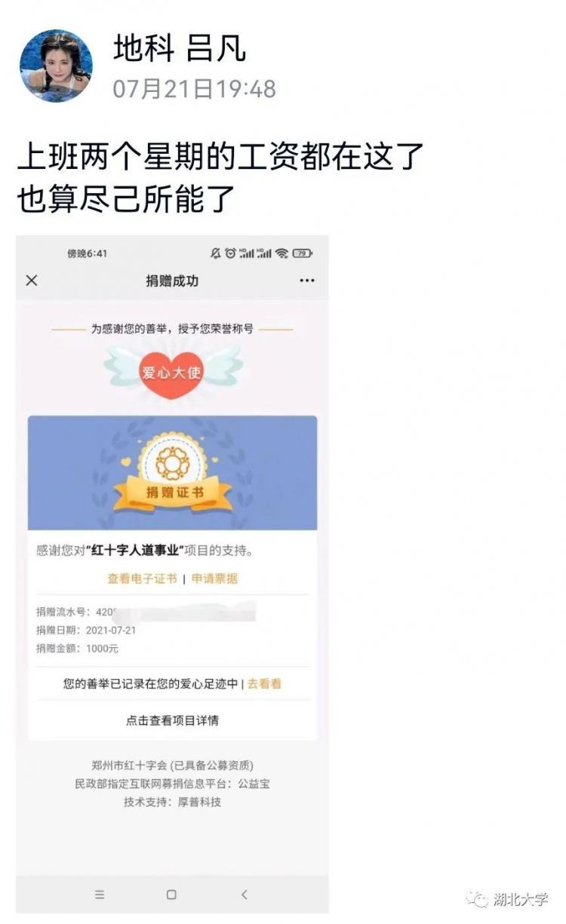Viewport: 566px width, 924px height.
Task: Tap the battery indicator in status bar
Action: 303,253
